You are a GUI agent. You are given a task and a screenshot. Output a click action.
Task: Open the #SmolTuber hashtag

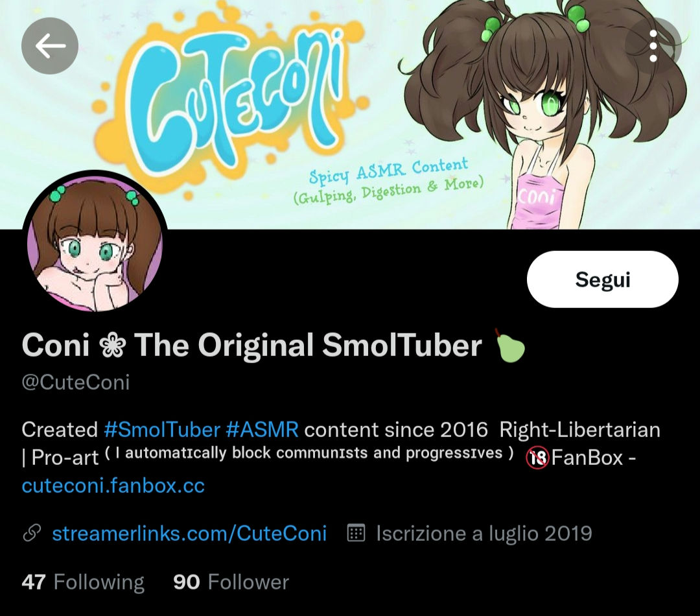tap(162, 430)
